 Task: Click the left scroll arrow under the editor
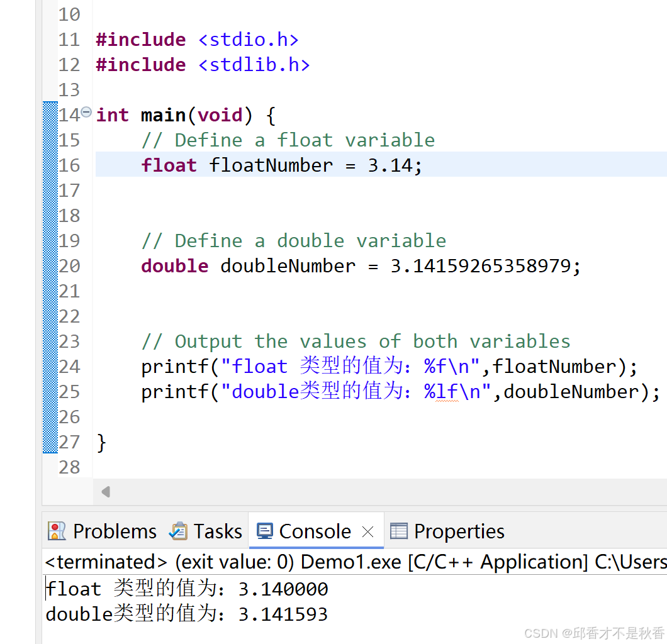tap(105, 492)
